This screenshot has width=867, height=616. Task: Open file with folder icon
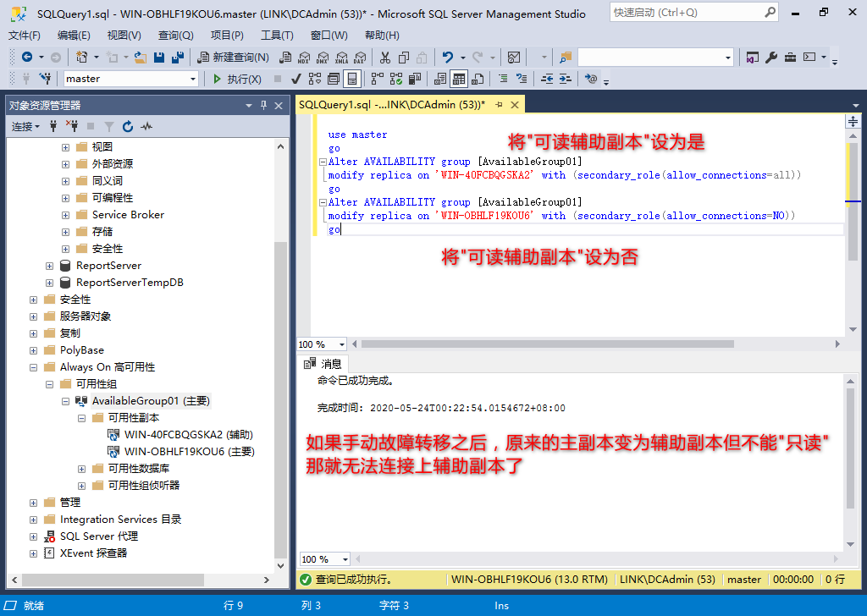coord(141,57)
